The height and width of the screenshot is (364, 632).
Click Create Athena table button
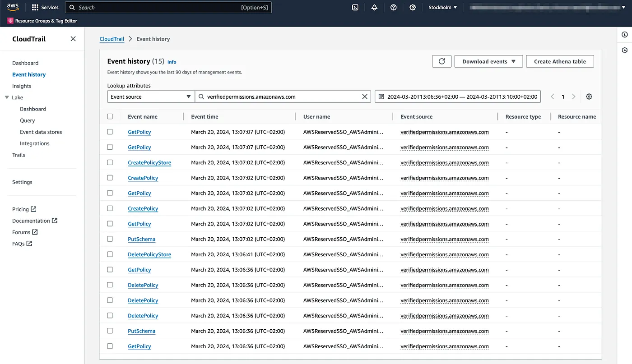coord(560,61)
